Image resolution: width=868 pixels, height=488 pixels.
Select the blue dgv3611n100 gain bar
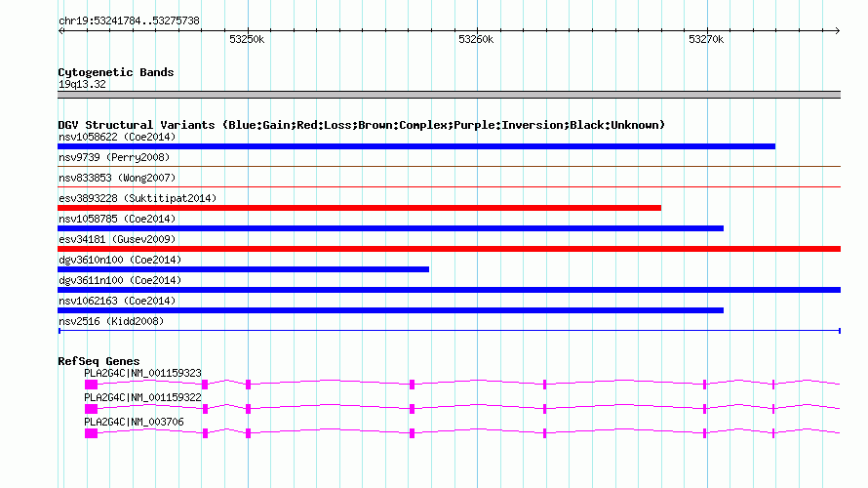449,290
